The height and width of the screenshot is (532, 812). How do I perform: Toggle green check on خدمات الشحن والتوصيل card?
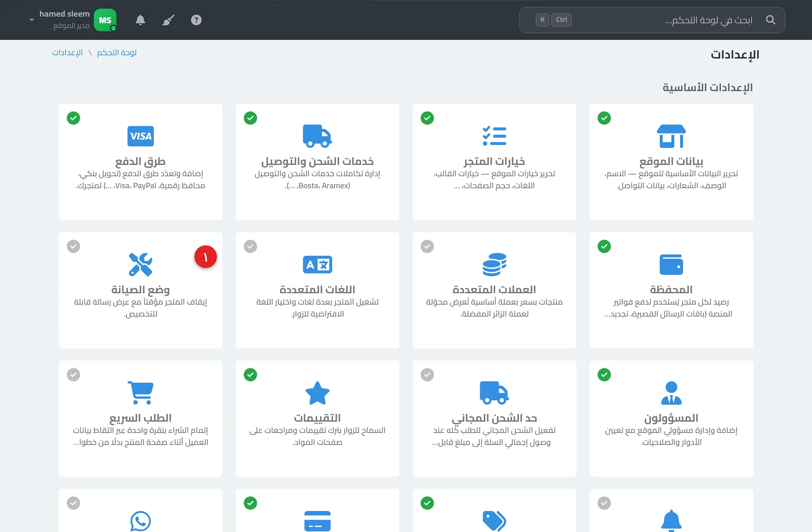coord(250,118)
